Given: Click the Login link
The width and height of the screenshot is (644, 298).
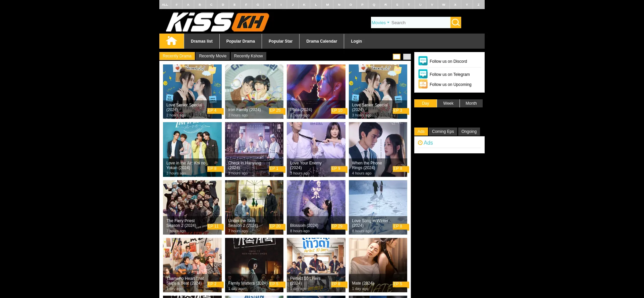Looking at the screenshot, I should pyautogui.click(x=356, y=41).
